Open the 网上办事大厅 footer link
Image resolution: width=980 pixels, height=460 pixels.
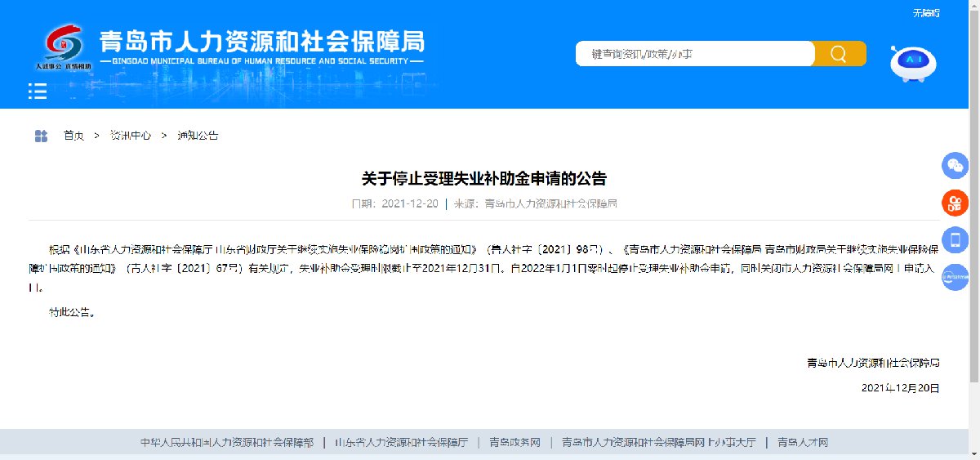660,442
